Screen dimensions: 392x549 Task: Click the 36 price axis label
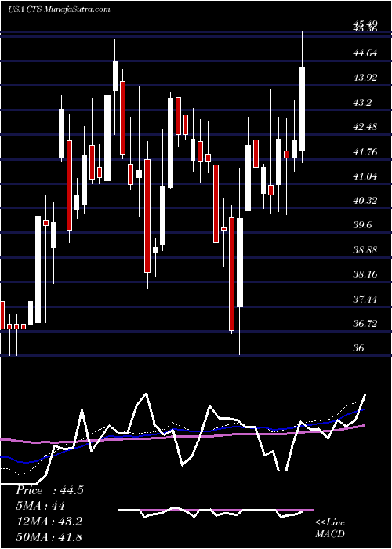[359, 348]
